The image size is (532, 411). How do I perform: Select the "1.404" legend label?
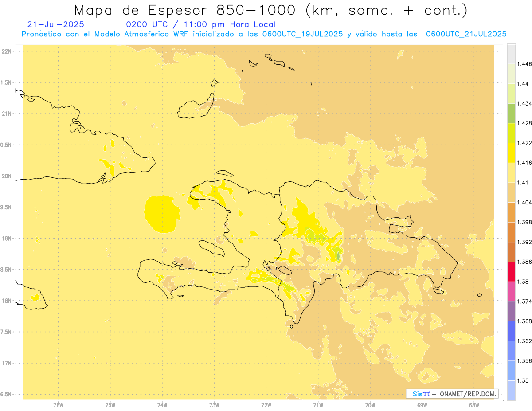(x=524, y=202)
